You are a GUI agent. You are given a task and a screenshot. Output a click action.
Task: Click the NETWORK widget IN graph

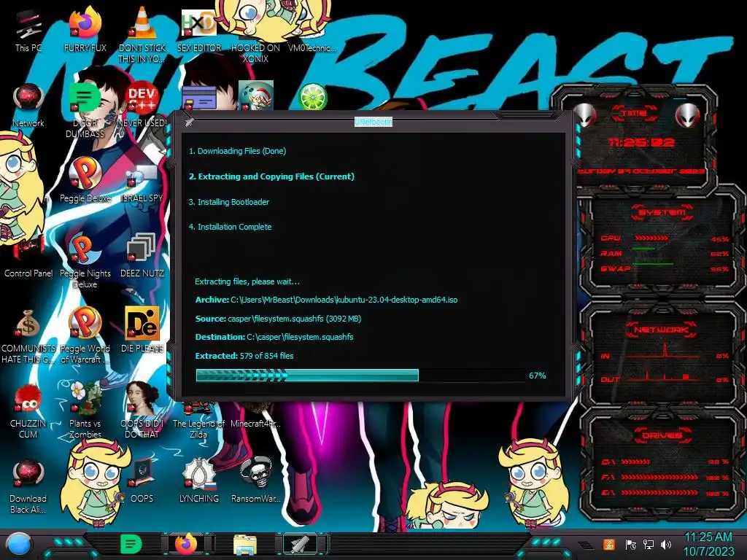tap(665, 352)
